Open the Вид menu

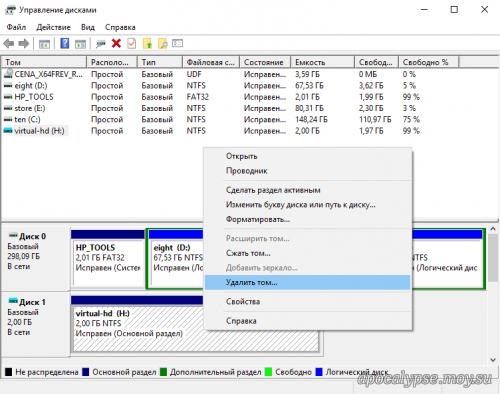[88, 27]
